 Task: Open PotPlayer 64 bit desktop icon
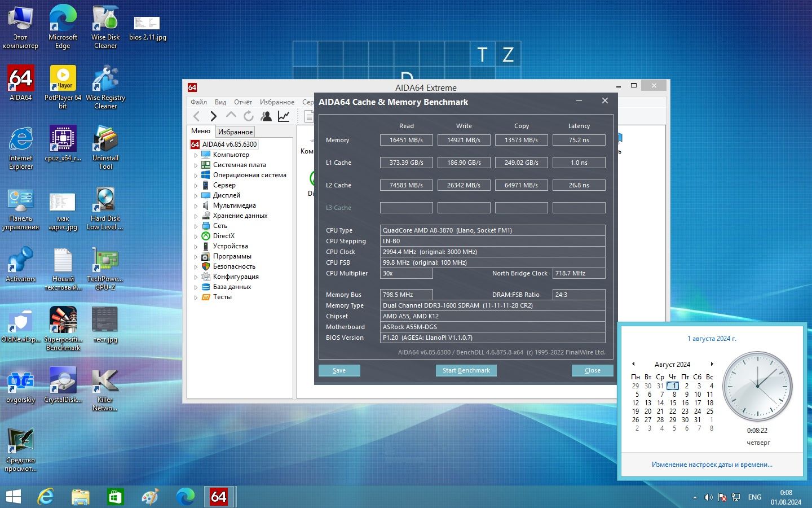point(63,87)
